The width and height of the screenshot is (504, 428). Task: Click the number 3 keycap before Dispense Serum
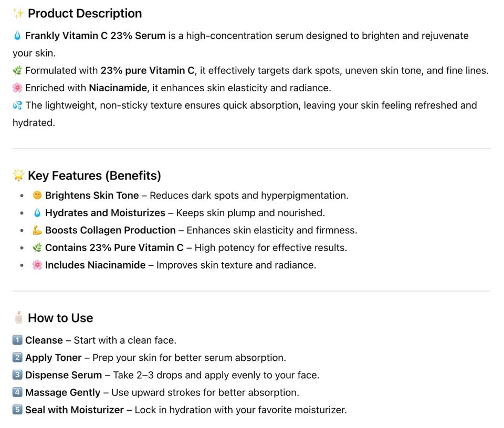[x=17, y=374]
